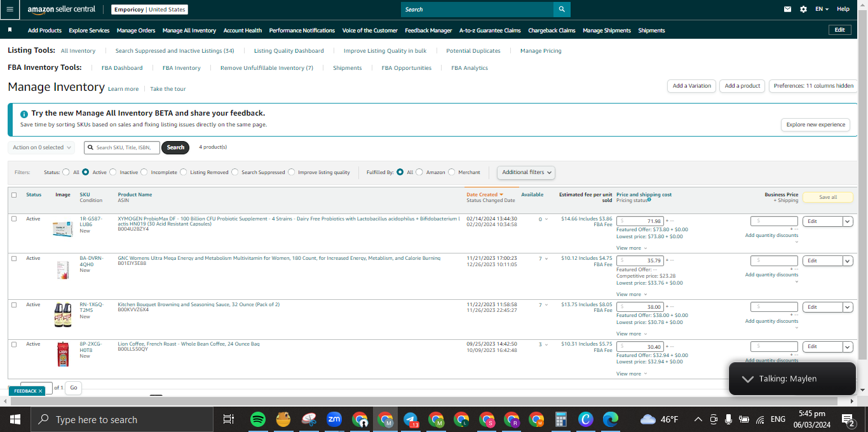Open the Manage Orders menu
The height and width of the screenshot is (432, 868).
point(136,30)
